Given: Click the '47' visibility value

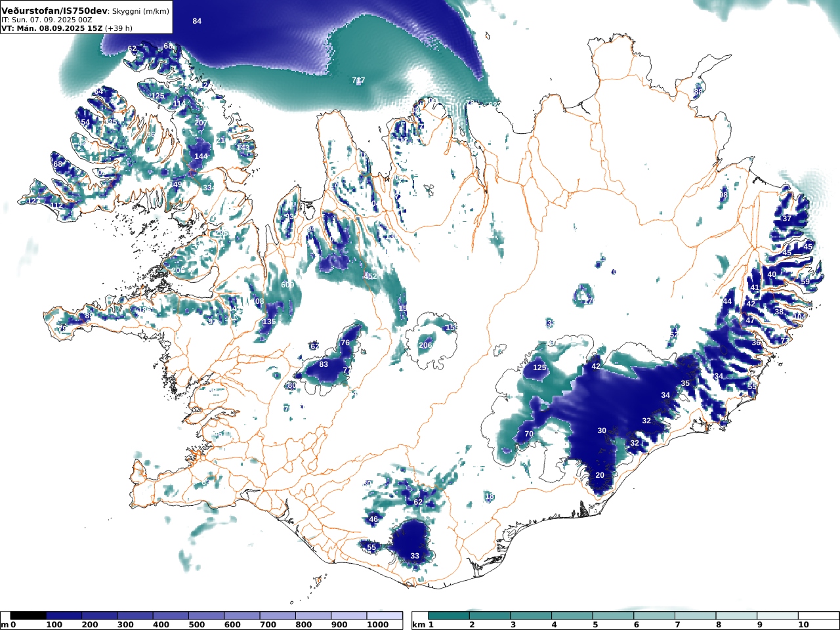Looking at the screenshot, I should (x=751, y=320).
